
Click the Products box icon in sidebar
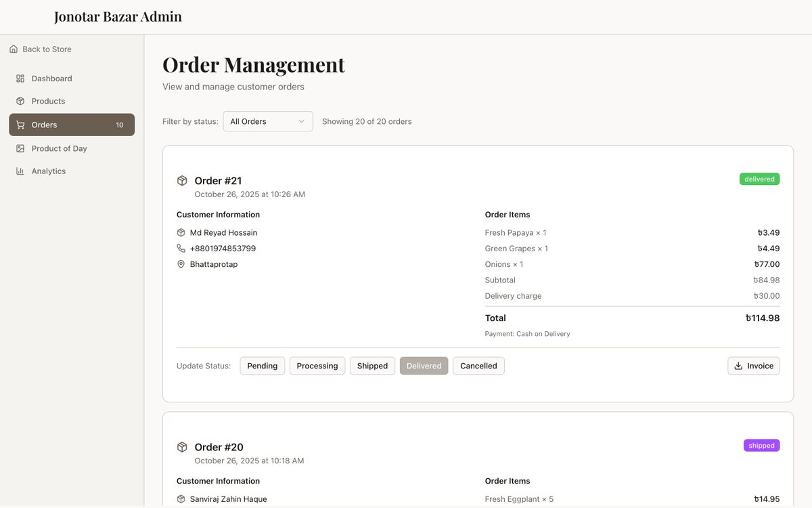20,101
